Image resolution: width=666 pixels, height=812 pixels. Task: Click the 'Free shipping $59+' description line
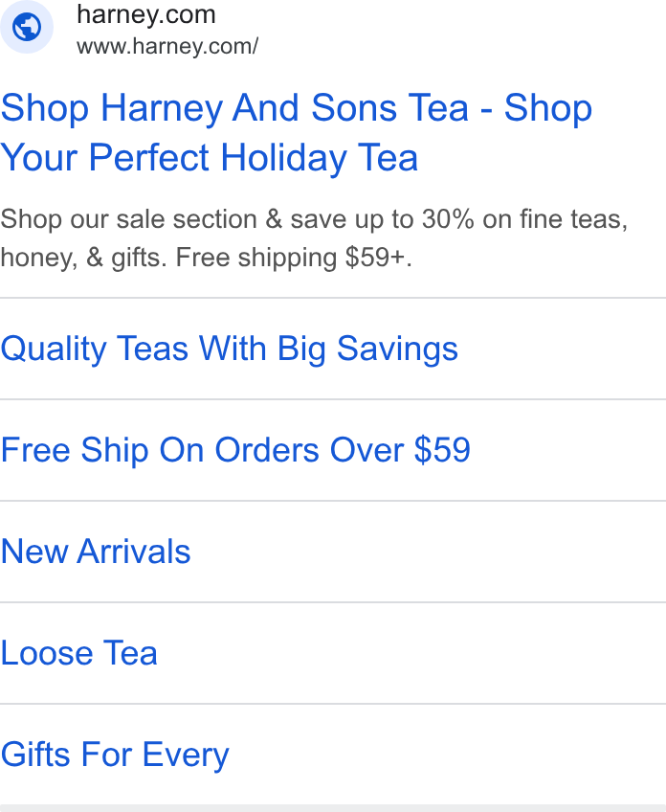(294, 258)
